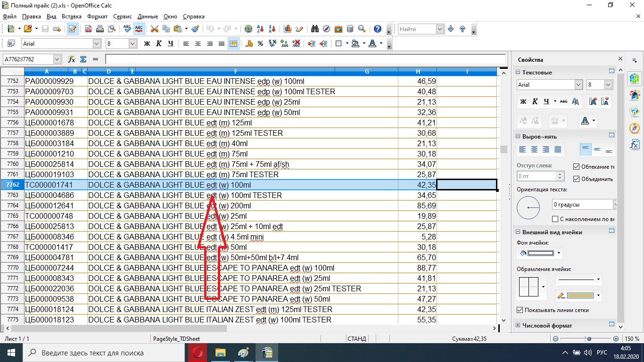Apply Currency number format icon
Viewport: 644px width, 362px height.
[248, 43]
